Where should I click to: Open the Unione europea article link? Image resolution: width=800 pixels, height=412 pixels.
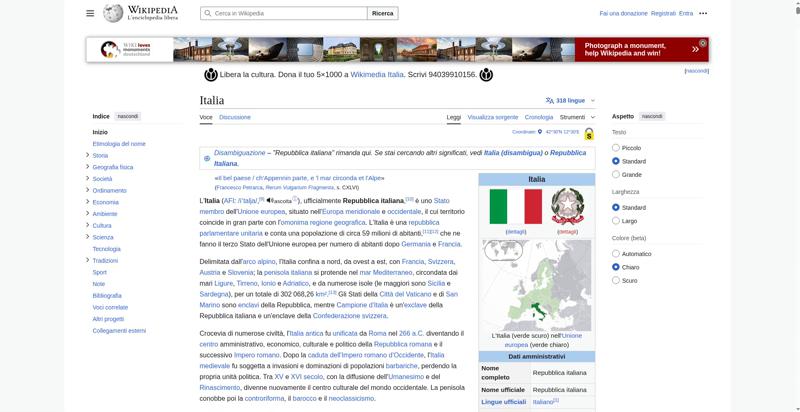click(x=261, y=212)
